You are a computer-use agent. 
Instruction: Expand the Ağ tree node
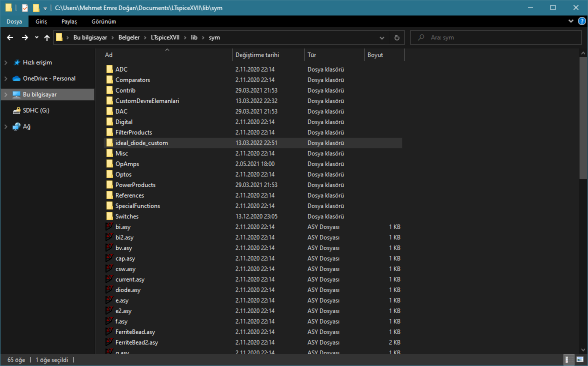5,126
